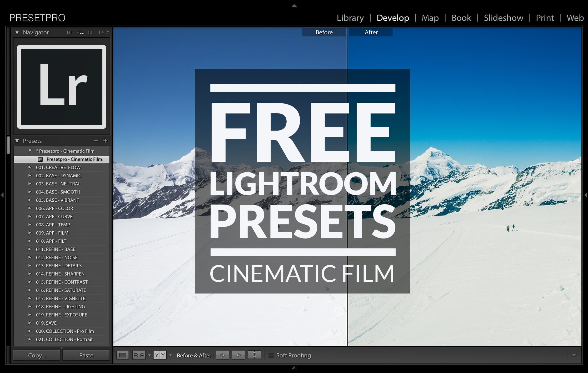Click minus icon to remove preset
The height and width of the screenshot is (373, 588).
96,141
